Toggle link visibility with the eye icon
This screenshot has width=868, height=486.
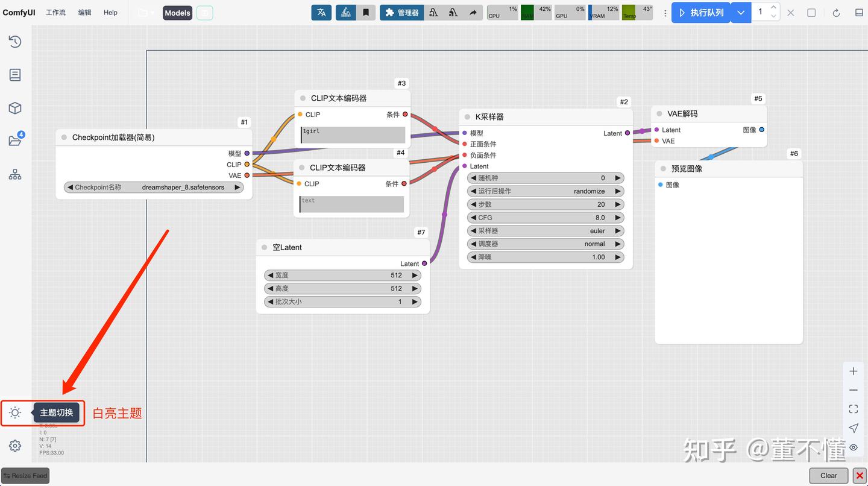854,447
